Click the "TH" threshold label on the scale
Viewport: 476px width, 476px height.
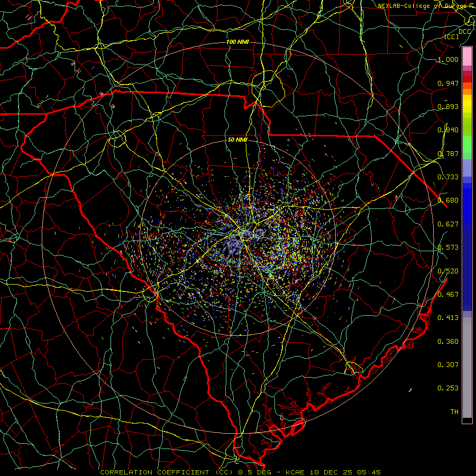click(x=454, y=411)
